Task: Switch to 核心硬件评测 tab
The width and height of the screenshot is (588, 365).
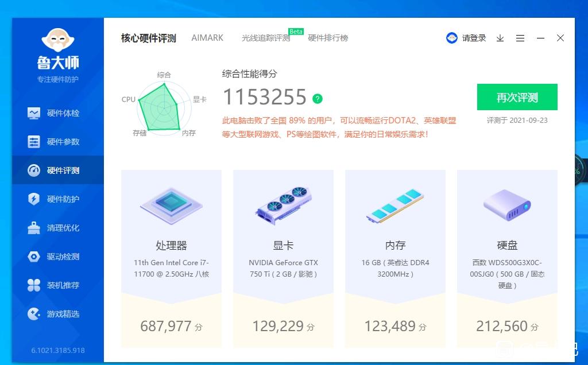Action: point(149,38)
